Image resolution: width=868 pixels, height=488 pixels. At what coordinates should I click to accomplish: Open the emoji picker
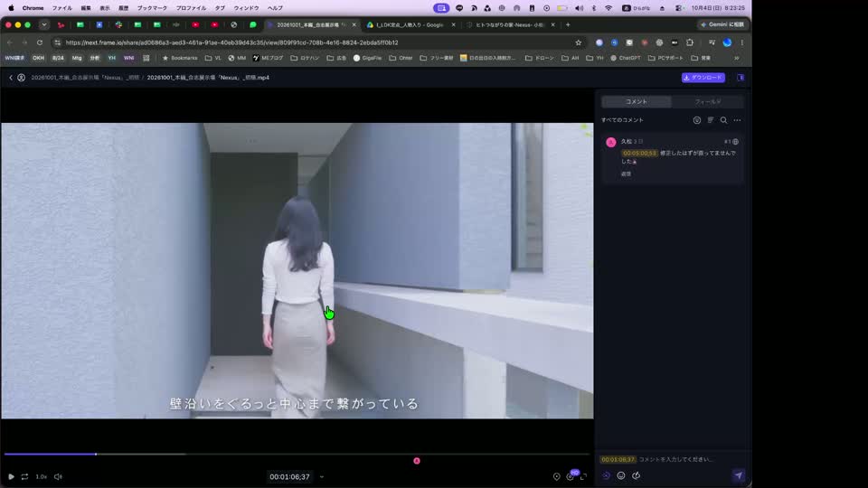[621, 475]
